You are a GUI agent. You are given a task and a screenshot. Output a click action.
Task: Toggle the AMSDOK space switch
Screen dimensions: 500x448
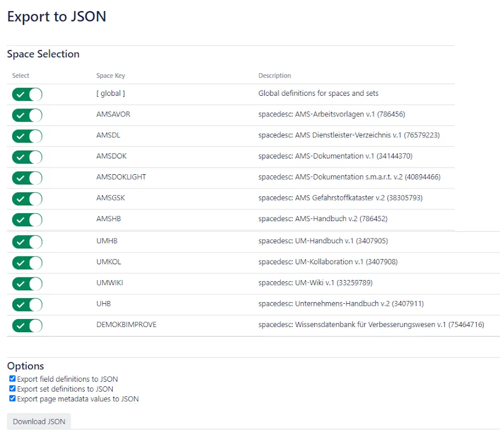27,157
